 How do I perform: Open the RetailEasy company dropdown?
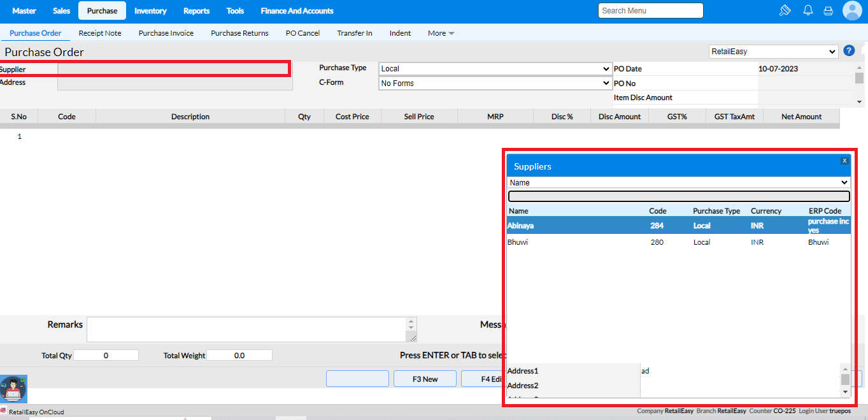(774, 52)
